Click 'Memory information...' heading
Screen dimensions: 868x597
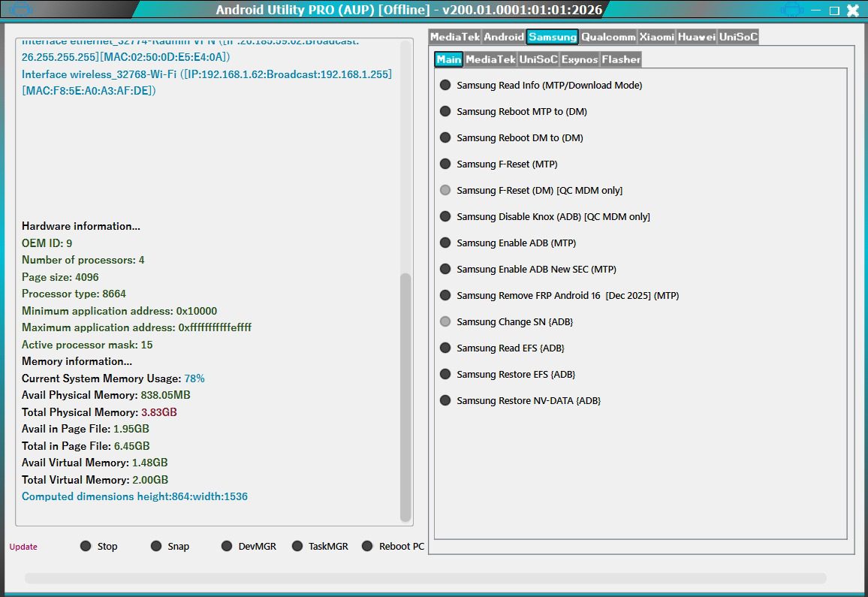(x=77, y=362)
